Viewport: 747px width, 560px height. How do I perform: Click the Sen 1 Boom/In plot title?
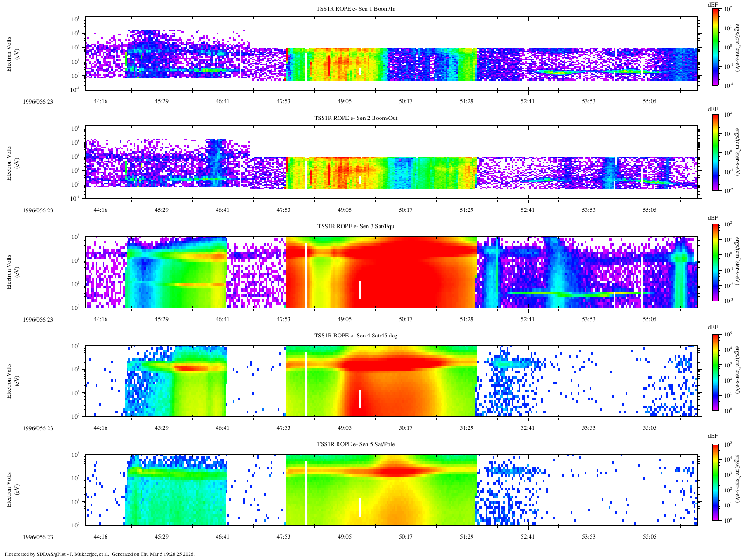point(356,9)
